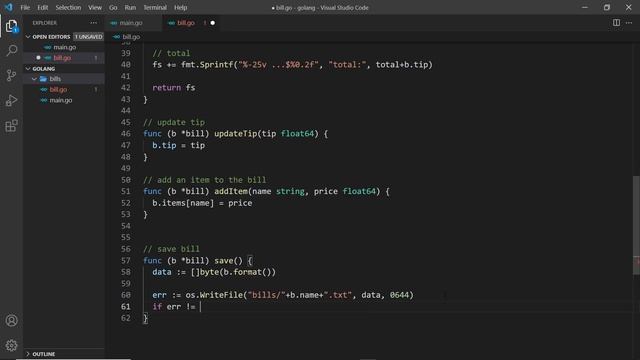Viewport: 640px width, 360px height.
Task: Open the Edit menu
Action: [x=42, y=7]
